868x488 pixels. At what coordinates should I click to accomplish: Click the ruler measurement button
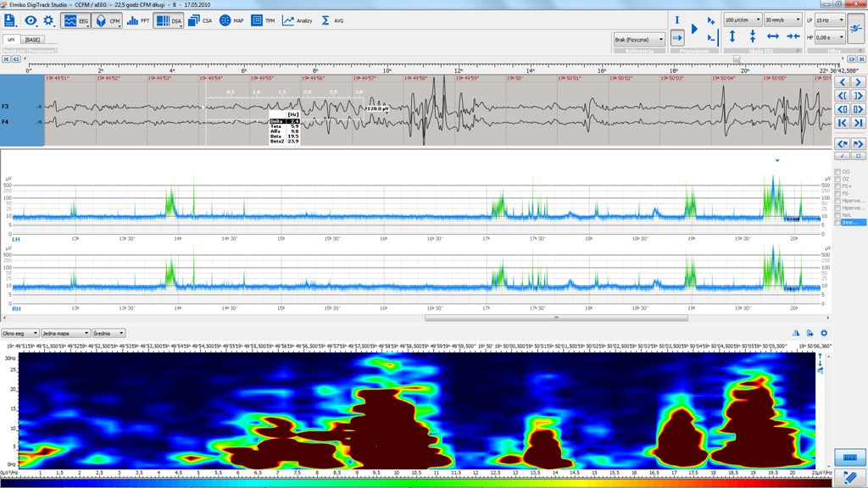849,457
